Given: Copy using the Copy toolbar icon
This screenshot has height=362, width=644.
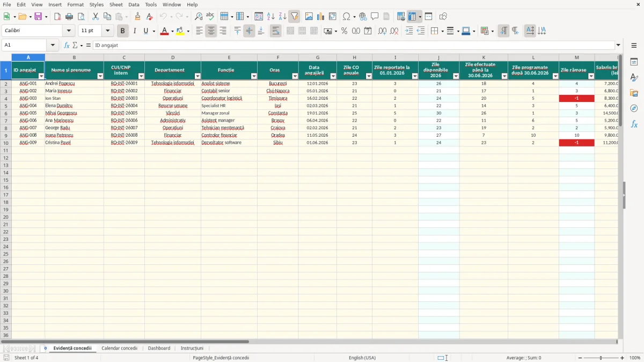Looking at the screenshot, I should [x=107, y=17].
